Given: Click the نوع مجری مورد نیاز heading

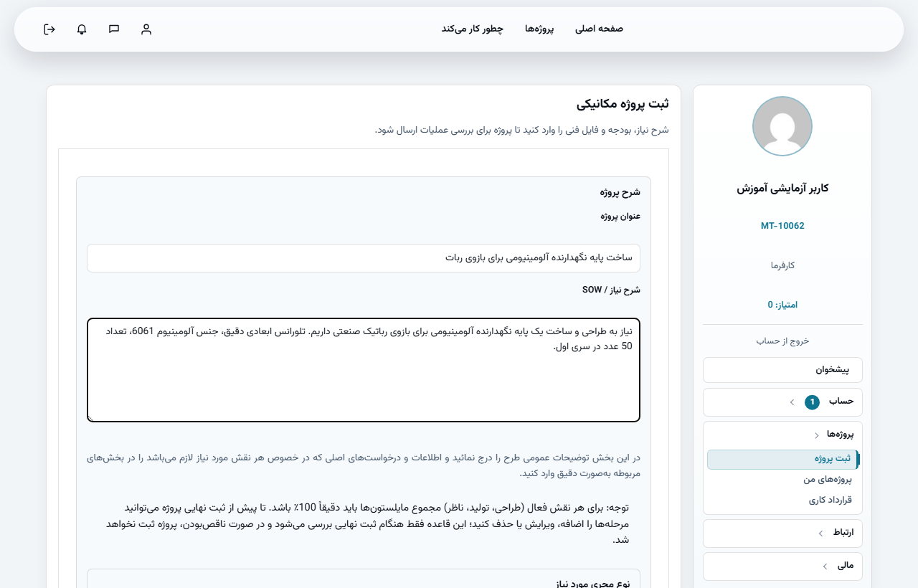Looking at the screenshot, I should 593,584.
